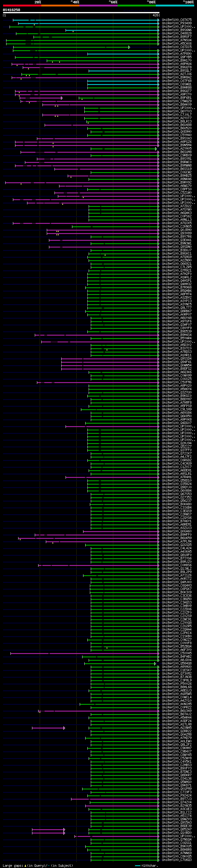The width and height of the screenshot is (197, 868).
Task: Click the UniRef100_O48828 label
Action: tap(176, 33)
